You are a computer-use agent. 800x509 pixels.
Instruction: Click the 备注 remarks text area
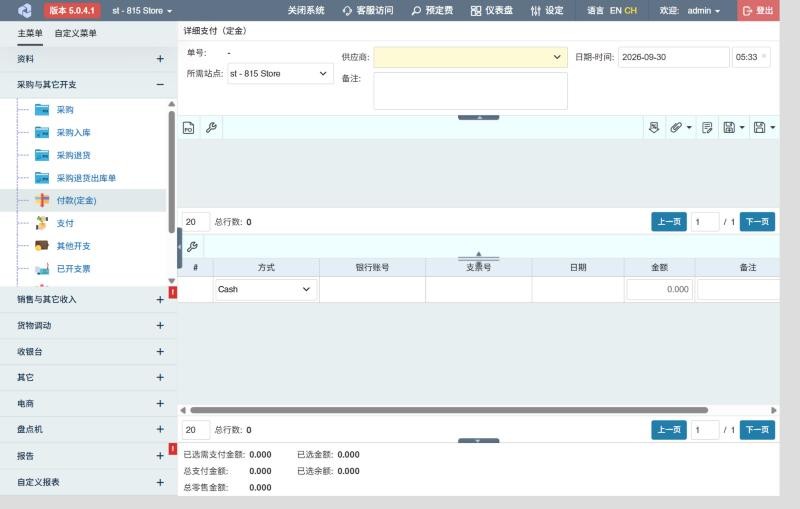470,91
